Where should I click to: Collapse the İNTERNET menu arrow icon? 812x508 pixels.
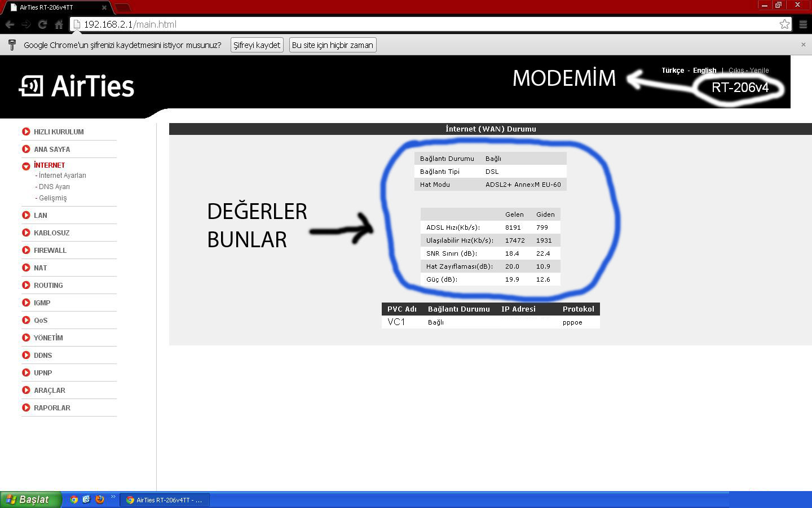pyautogui.click(x=26, y=166)
